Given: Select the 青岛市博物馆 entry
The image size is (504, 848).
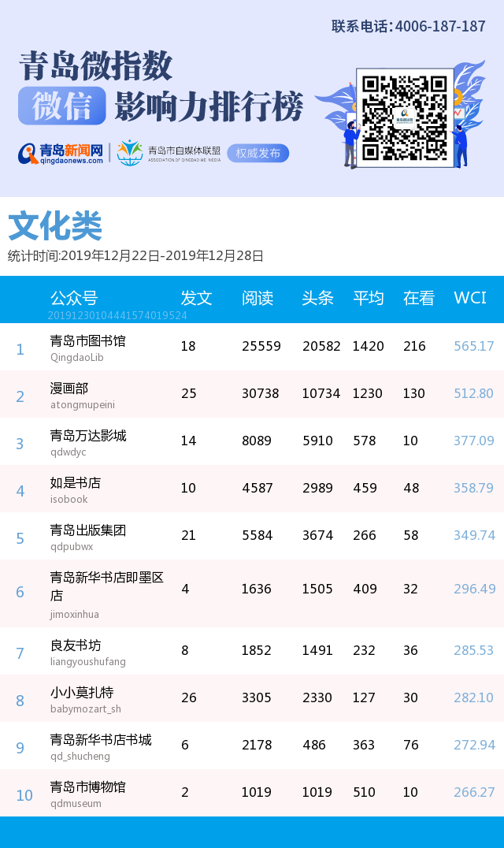Looking at the screenshot, I should [87, 787].
